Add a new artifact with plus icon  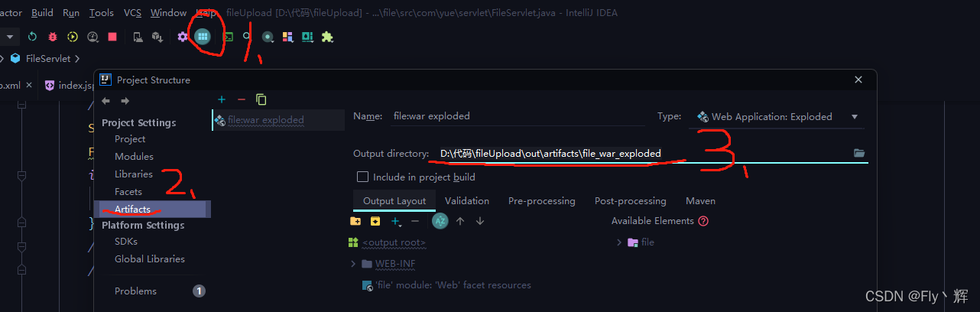222,99
